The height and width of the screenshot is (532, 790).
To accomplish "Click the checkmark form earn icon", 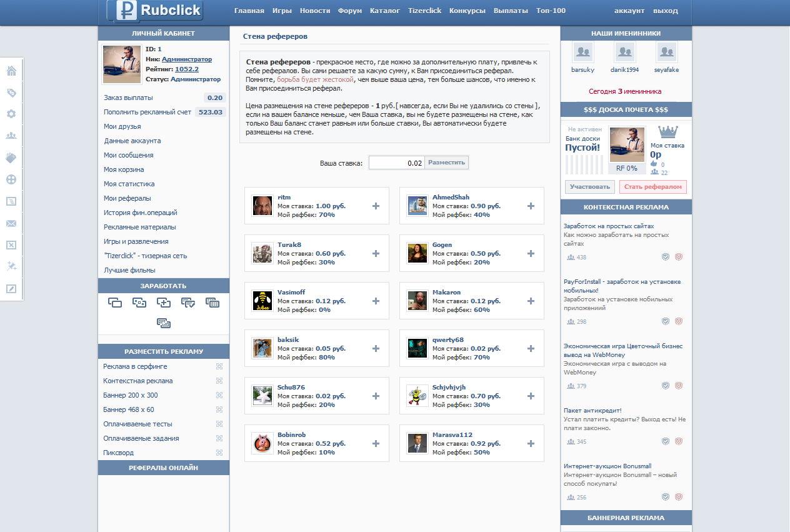I will [x=188, y=303].
